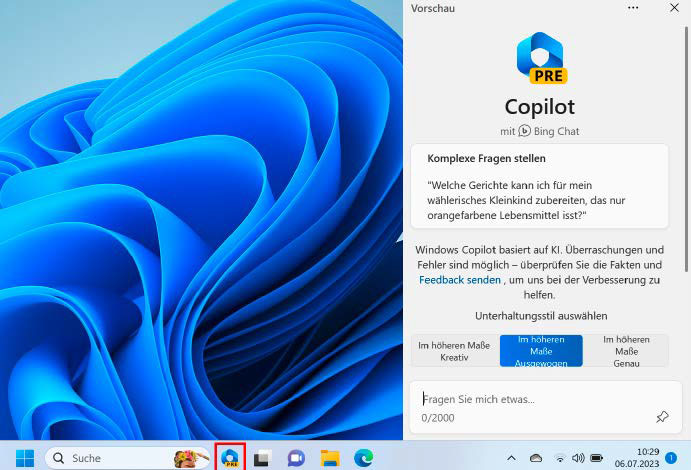Select 'Im höheren Maße Kreativ' style

(454, 351)
